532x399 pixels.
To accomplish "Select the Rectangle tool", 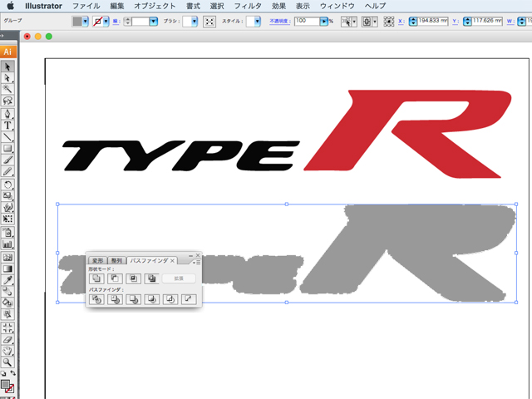I will 7,148.
